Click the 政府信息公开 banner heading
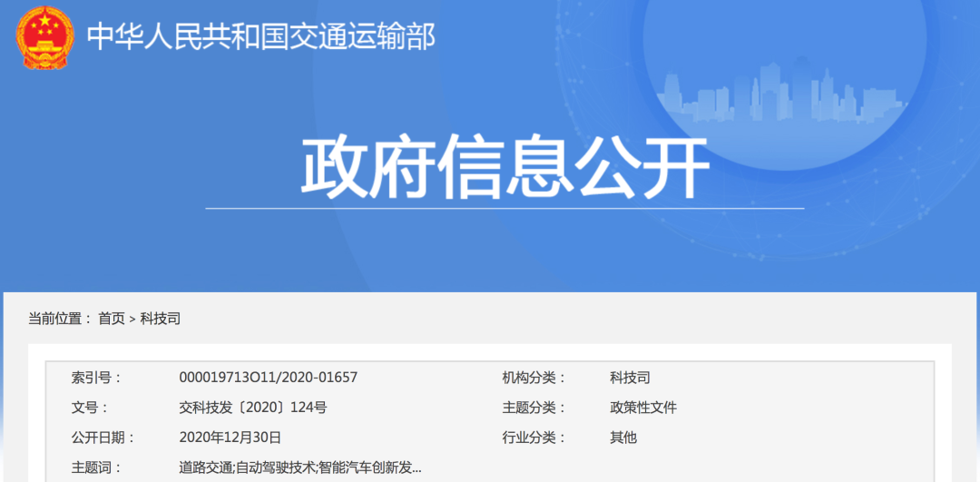This screenshot has width=980, height=482. coord(505,169)
